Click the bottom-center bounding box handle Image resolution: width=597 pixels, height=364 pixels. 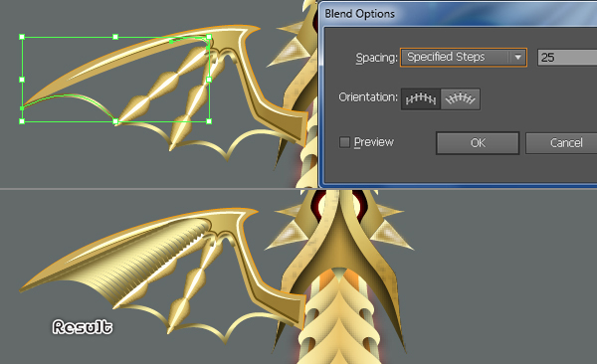(x=115, y=121)
